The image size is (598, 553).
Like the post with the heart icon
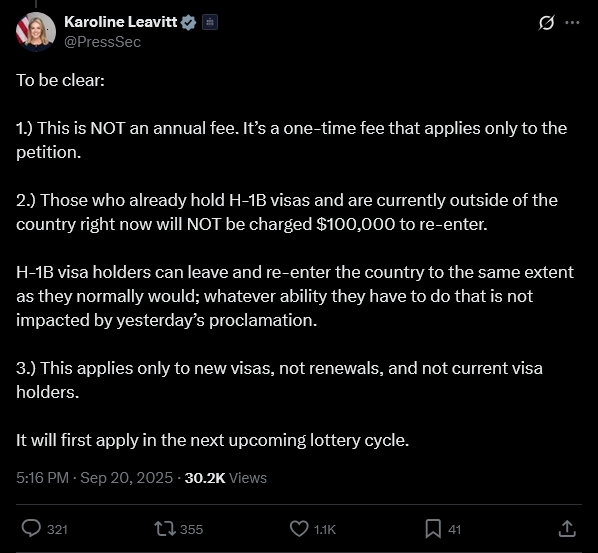click(299, 529)
